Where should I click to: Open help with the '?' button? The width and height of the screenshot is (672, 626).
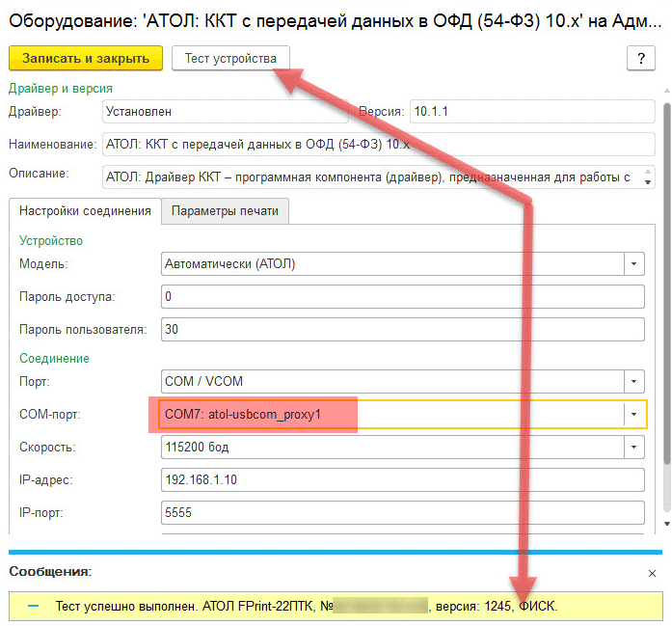coord(641,58)
